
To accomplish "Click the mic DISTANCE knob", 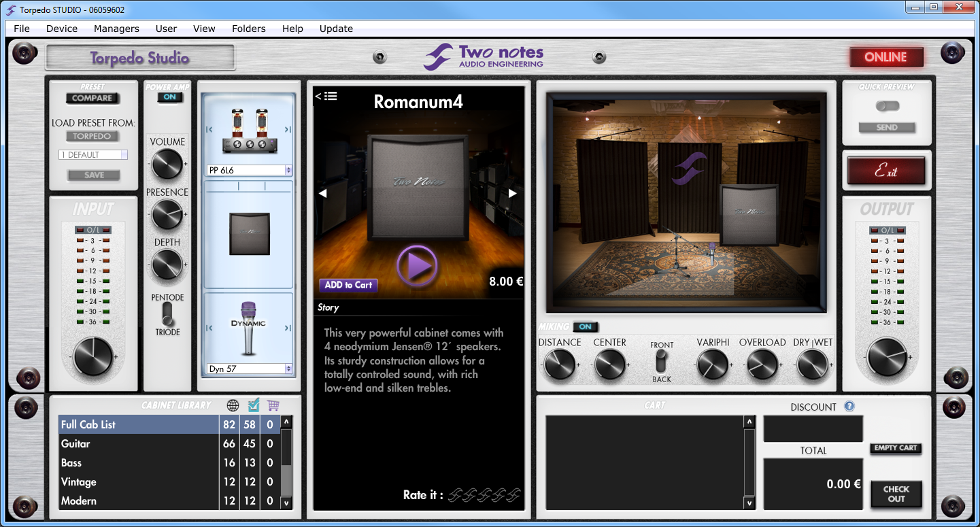I will [x=560, y=364].
